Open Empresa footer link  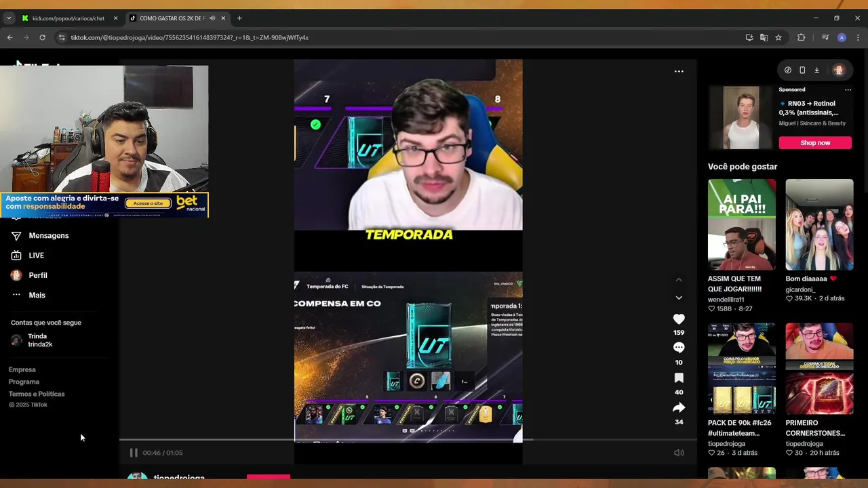coord(22,369)
